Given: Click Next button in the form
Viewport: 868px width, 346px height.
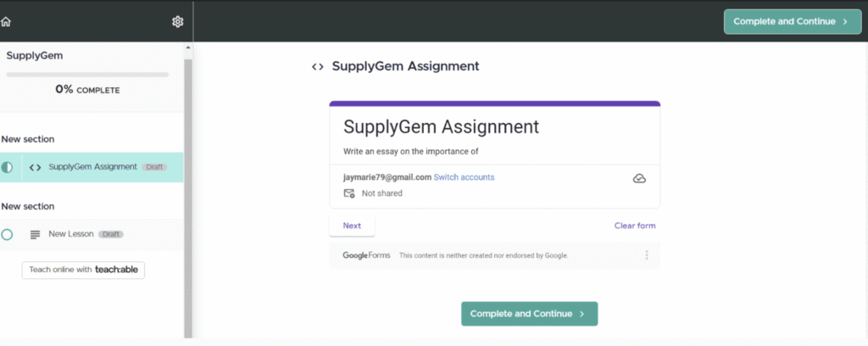Looking at the screenshot, I should tap(352, 226).
